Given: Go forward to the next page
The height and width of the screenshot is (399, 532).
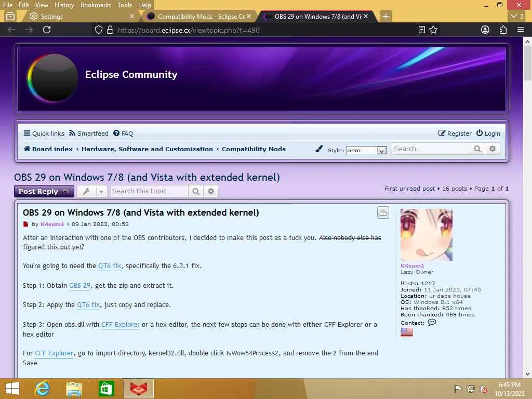Looking at the screenshot, I should [29, 30].
